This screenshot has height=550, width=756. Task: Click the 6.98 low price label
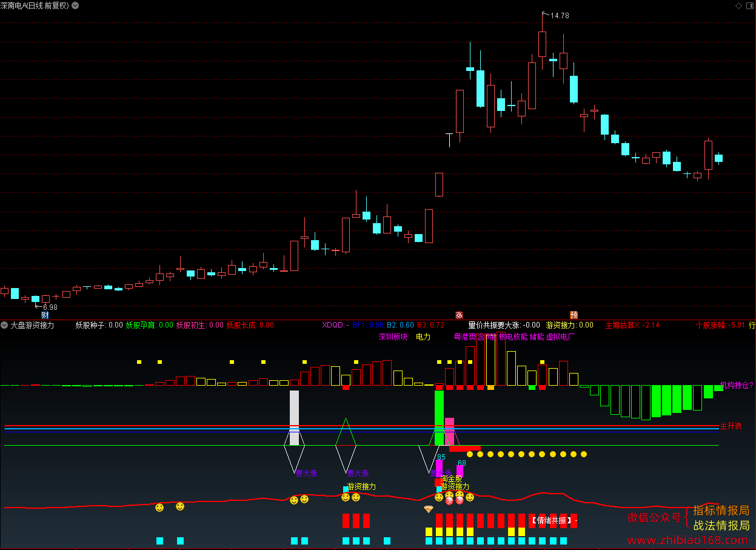(x=50, y=307)
